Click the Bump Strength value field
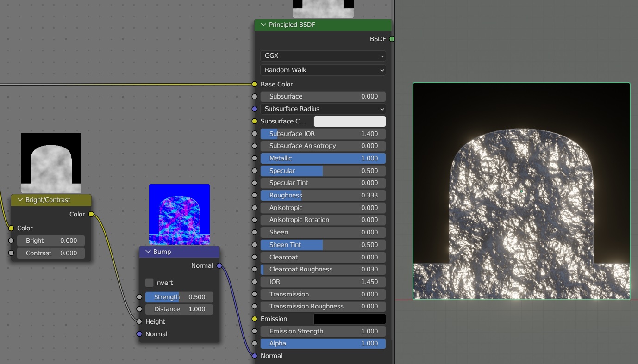 coord(179,297)
